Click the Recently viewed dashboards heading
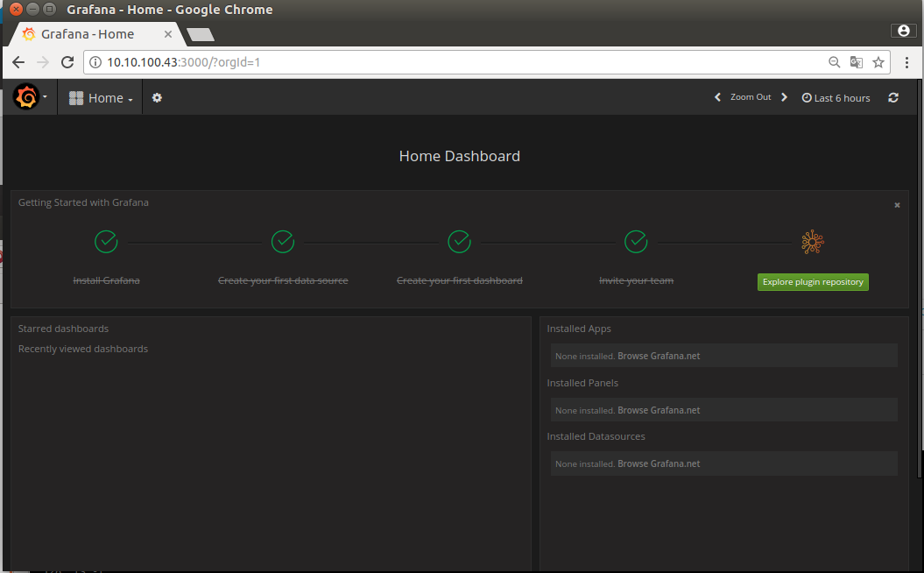This screenshot has width=924, height=573. point(83,349)
